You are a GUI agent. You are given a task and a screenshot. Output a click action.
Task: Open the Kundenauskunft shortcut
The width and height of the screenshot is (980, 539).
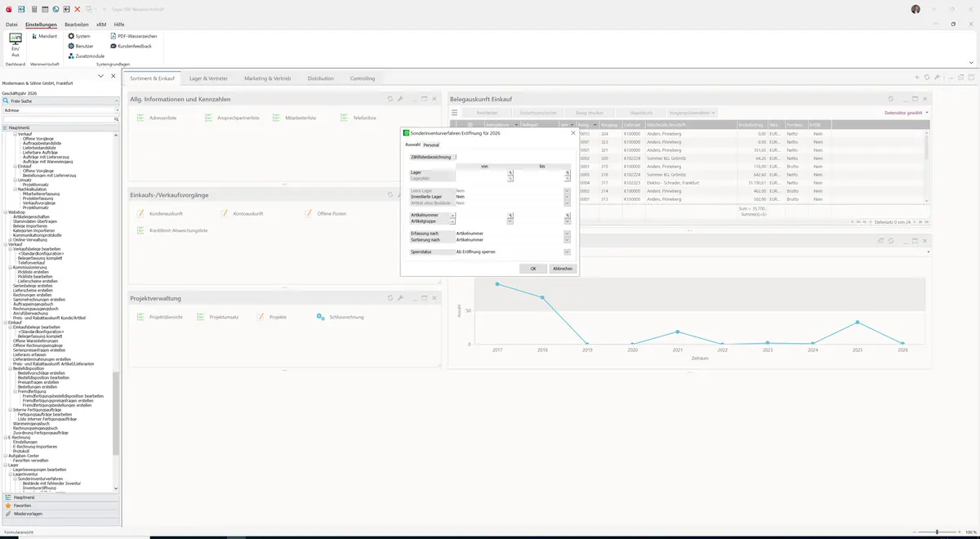pos(162,213)
